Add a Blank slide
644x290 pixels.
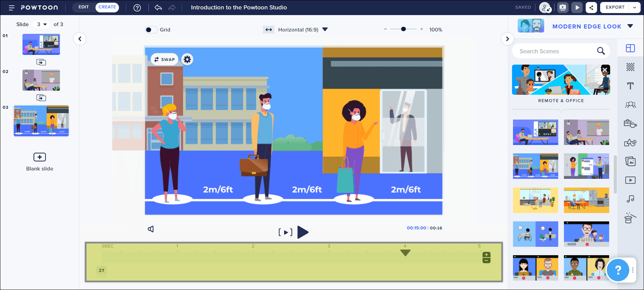pyautogui.click(x=39, y=161)
